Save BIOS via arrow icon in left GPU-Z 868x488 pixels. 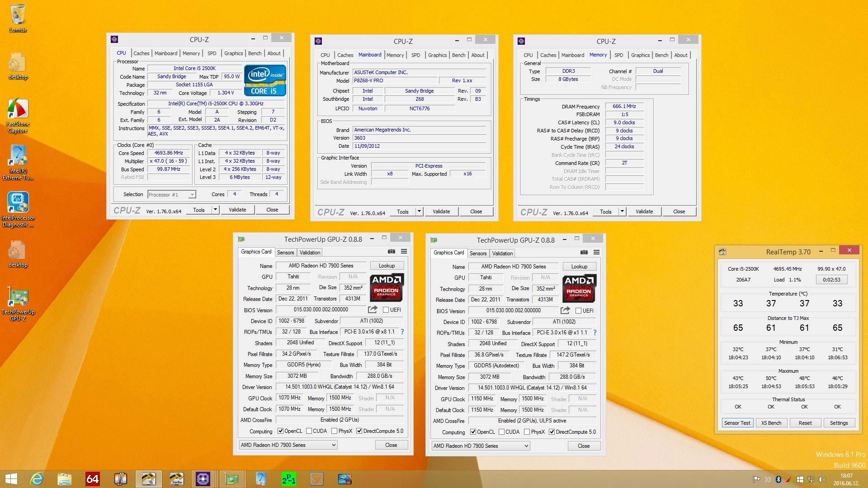(373, 310)
